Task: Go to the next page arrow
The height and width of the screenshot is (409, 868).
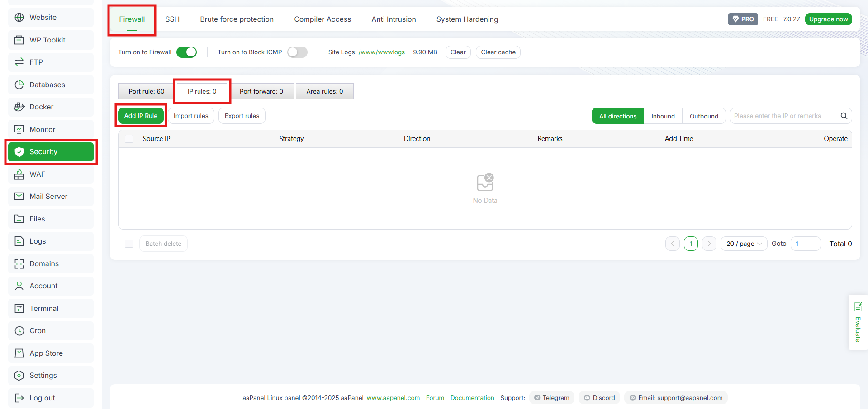Action: (x=709, y=244)
